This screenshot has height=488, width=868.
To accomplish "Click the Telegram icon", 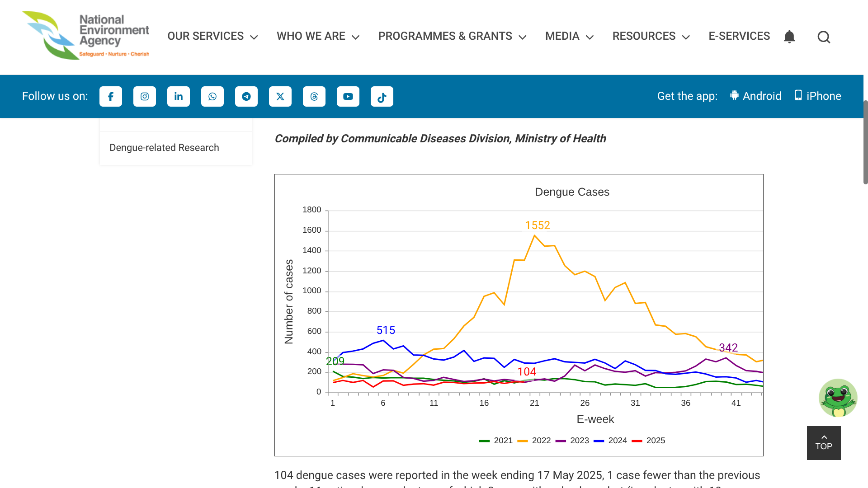I will click(246, 97).
